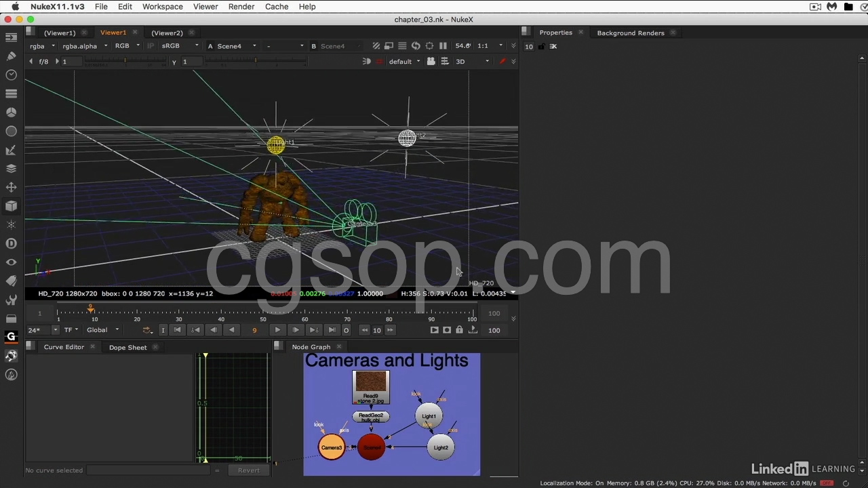Screen dimensions: 868x488
Task: Open the Render menu
Action: [241, 7]
